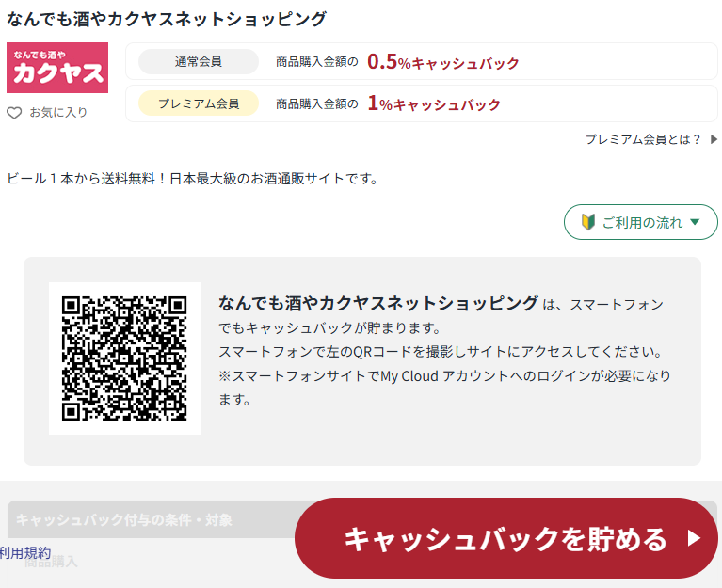The image size is (722, 588).
Task: Click the 1%キャッシュバック rate text
Action: point(434,103)
